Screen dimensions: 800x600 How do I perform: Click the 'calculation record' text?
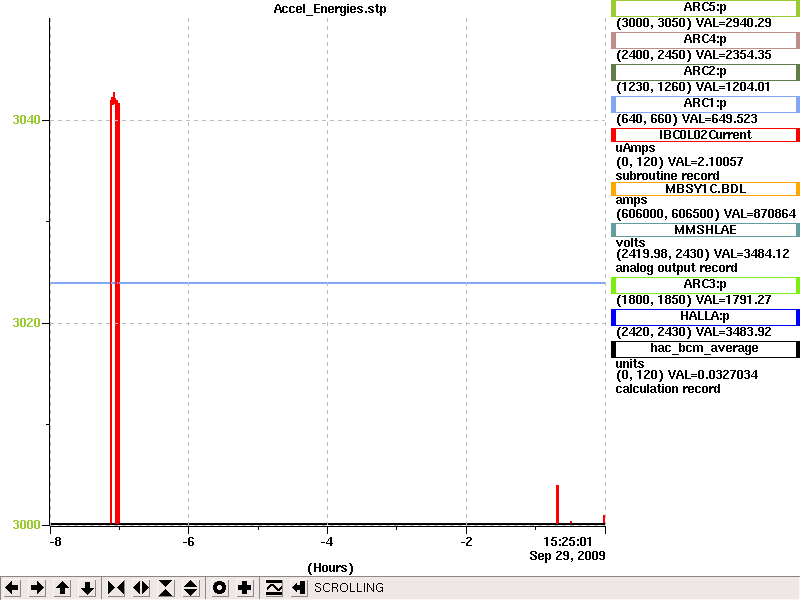668,389
